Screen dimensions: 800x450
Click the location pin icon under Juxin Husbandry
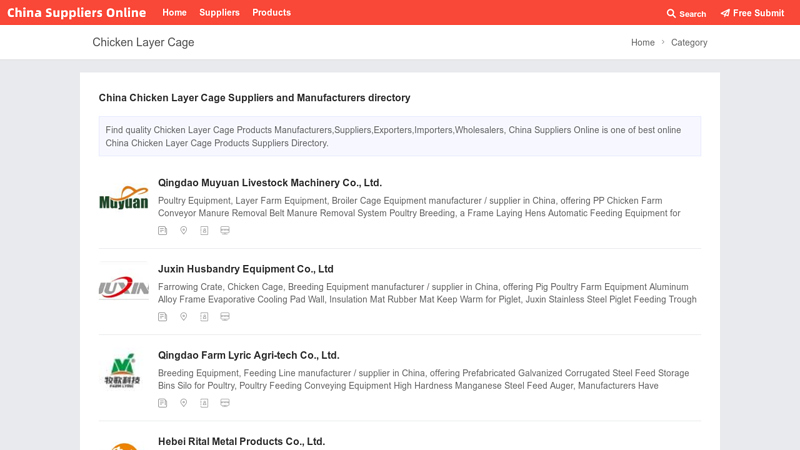[184, 317]
